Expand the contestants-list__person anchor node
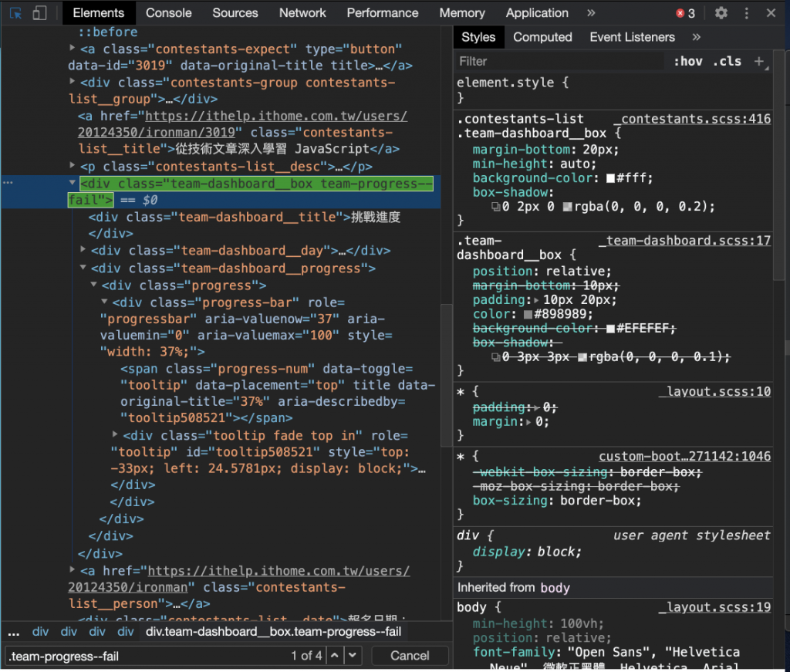Screen dimensions: 790x672 pyautogui.click(x=72, y=569)
